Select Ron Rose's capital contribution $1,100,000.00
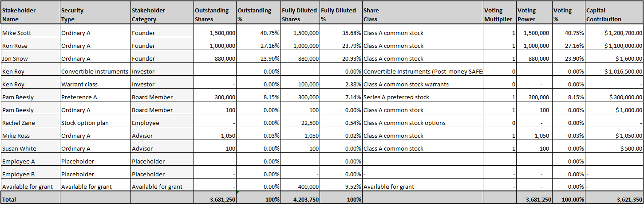644x206 pixels. pyautogui.click(x=614, y=46)
